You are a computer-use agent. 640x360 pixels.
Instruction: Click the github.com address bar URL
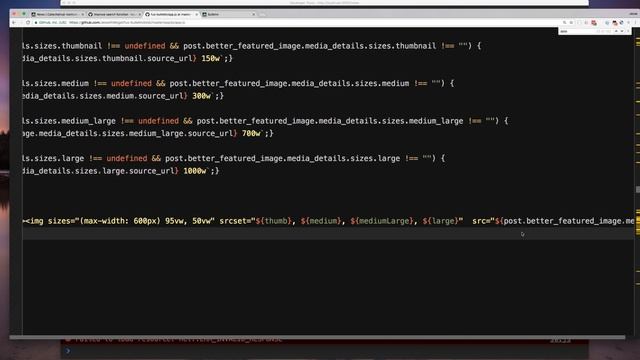pyautogui.click(x=127, y=22)
